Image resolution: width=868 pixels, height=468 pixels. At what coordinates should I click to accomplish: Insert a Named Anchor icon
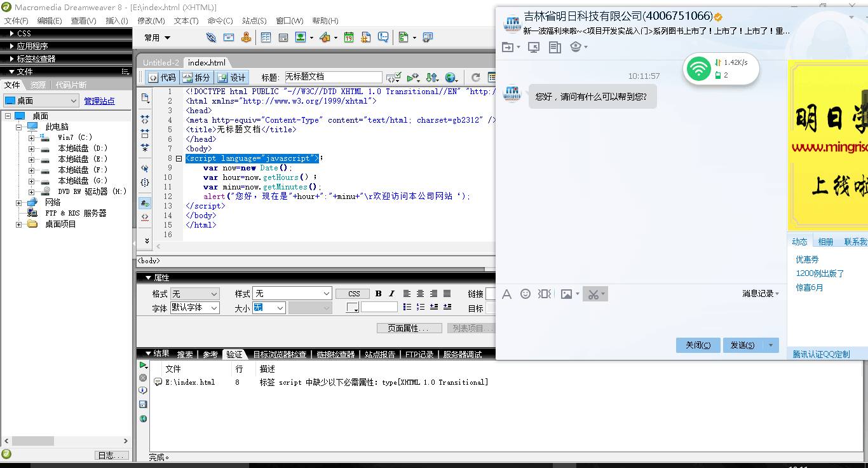coord(247,38)
